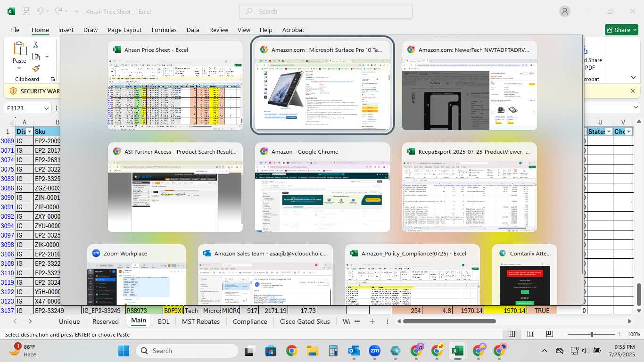Switch to Amazon NewerTech Chrome window

470,85
